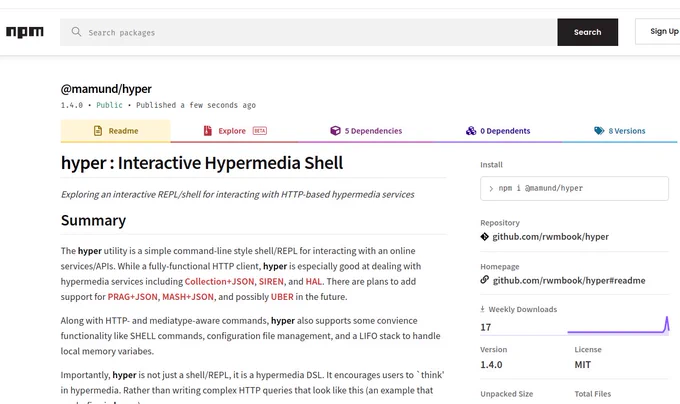Image resolution: width=680 pixels, height=404 pixels.
Task: Open the Collection+JSON link
Action: click(219, 281)
